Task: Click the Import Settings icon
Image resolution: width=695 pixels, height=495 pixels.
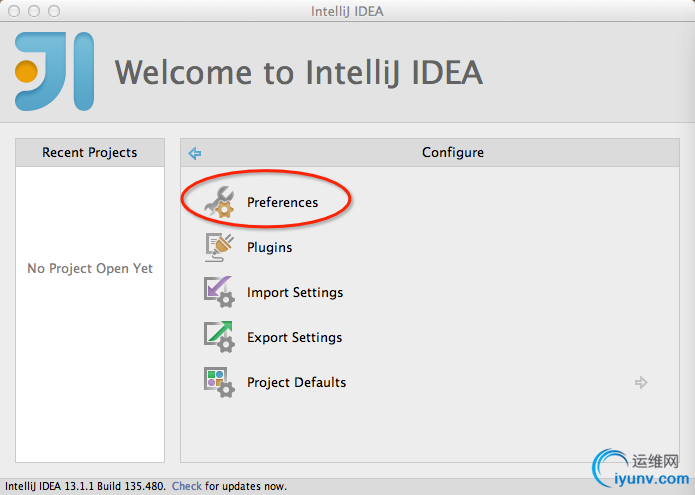Action: [218, 292]
